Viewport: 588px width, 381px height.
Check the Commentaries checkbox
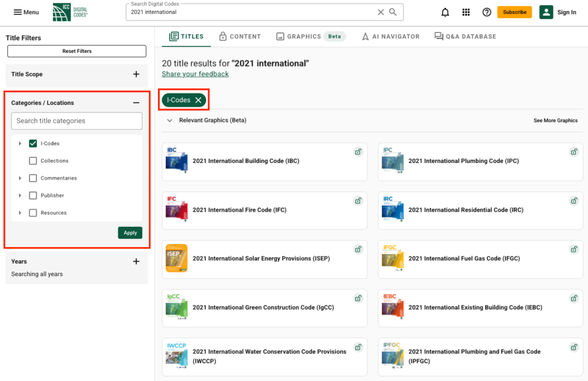tap(33, 178)
